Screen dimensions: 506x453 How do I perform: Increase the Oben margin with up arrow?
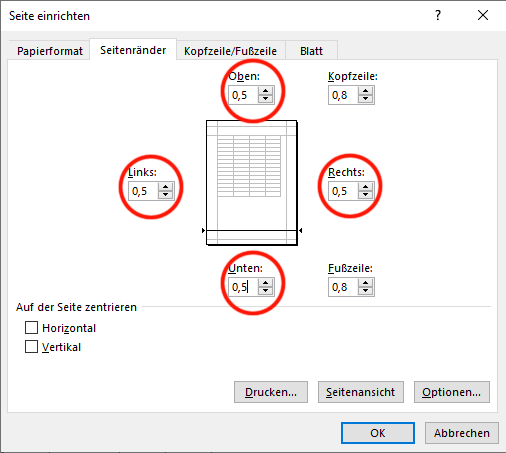tap(265, 91)
